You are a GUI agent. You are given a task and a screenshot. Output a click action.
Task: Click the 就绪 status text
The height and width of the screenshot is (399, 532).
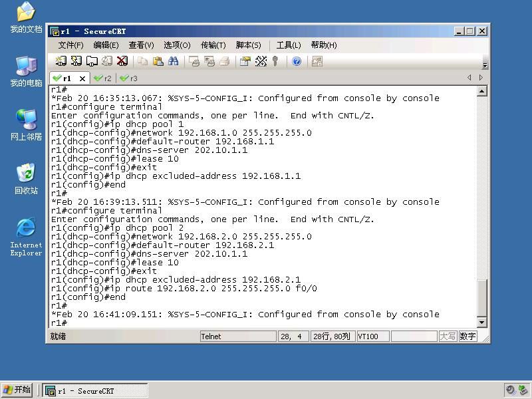(x=58, y=336)
